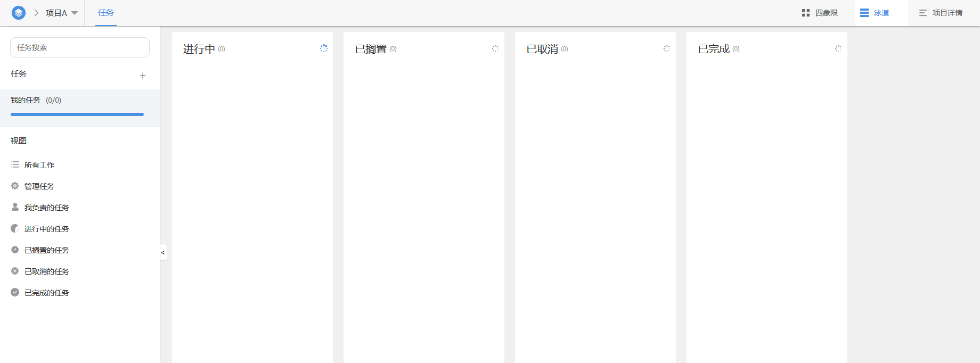This screenshot has width=980, height=363.
Task: Switch to 四象限 quadrant view
Action: click(820, 13)
